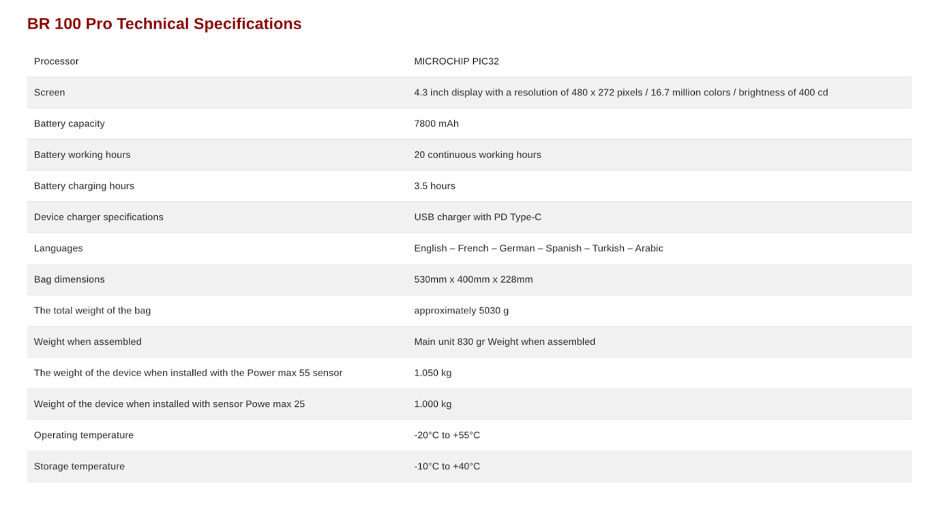Select the 530mm x 400mm x 228mm value

[x=473, y=279]
